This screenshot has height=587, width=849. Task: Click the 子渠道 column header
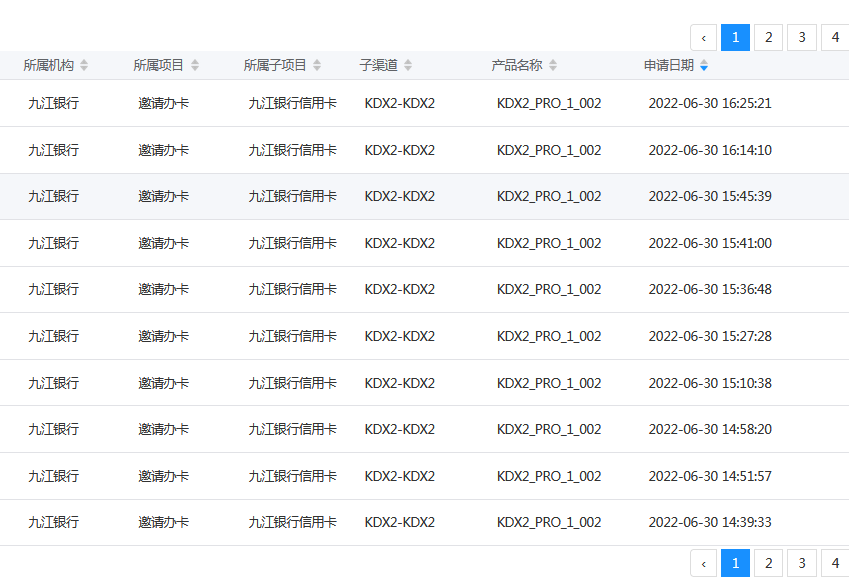(378, 66)
